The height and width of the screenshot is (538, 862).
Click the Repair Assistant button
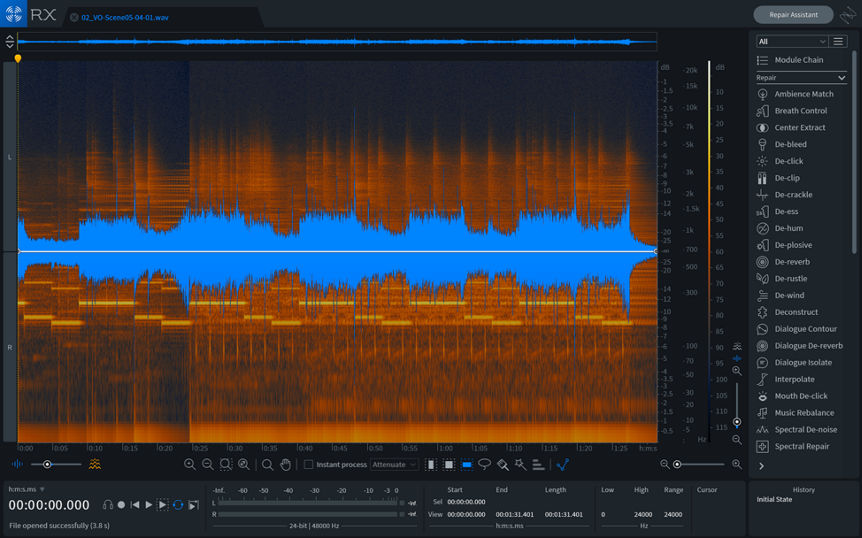(x=793, y=15)
